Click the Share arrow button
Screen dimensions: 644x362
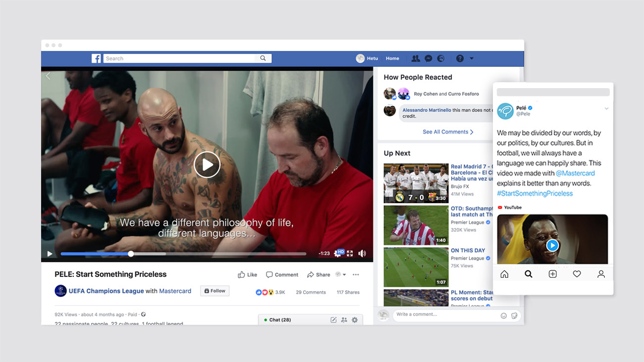click(x=319, y=274)
